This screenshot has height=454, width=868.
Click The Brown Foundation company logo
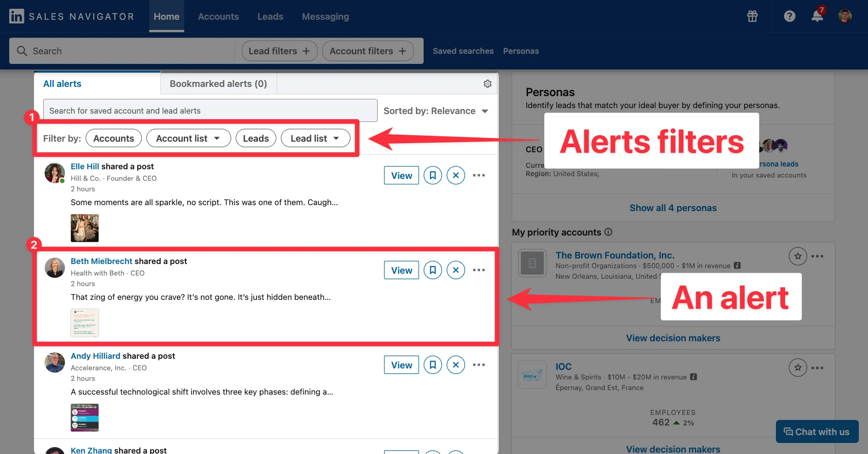[532, 263]
